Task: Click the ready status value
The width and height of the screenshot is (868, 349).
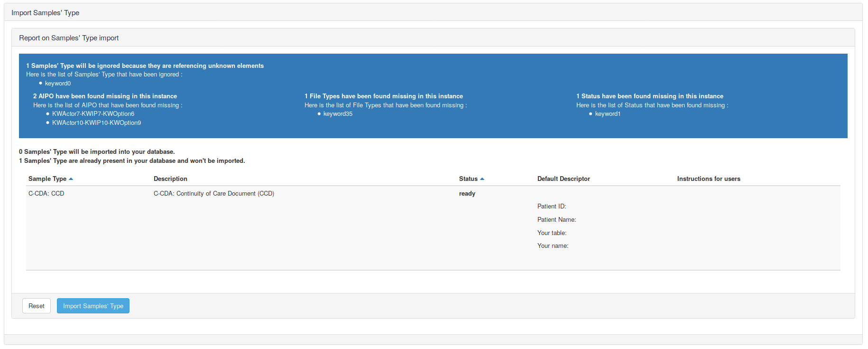Action: click(467, 194)
